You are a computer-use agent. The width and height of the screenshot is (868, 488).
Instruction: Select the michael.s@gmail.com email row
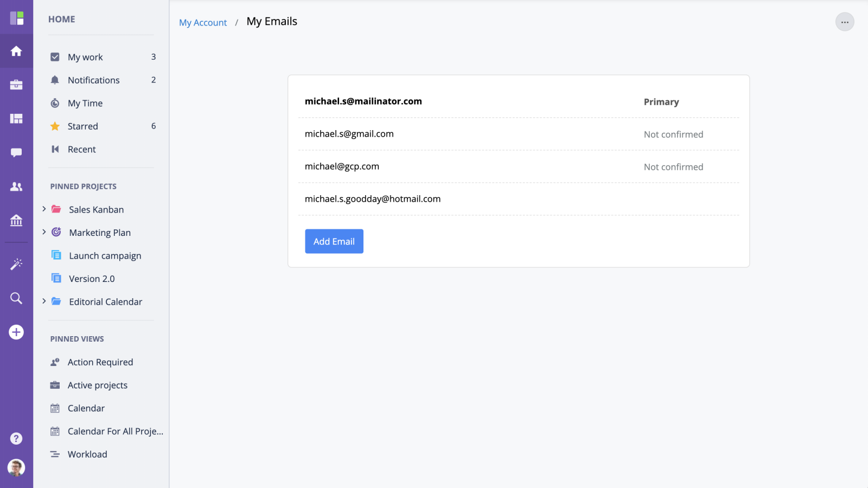click(x=519, y=134)
